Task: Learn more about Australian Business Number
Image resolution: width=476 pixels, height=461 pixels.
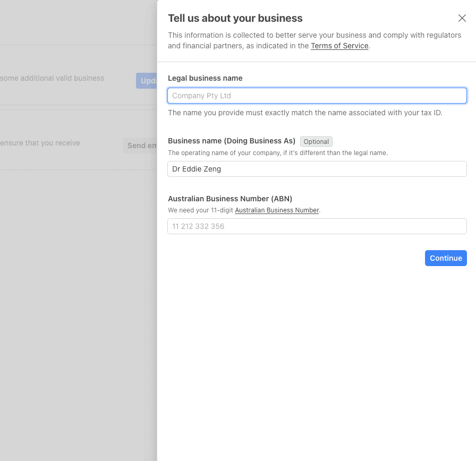Action: pyautogui.click(x=277, y=210)
